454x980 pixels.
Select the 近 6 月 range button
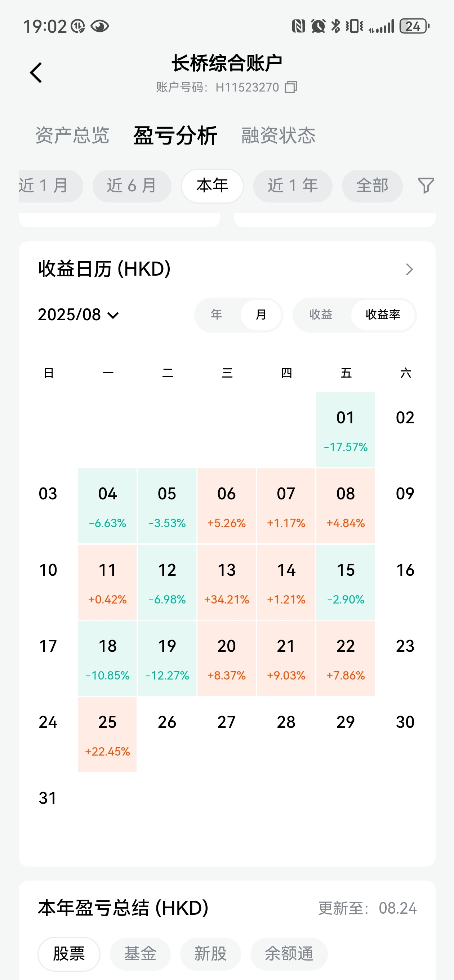132,186
